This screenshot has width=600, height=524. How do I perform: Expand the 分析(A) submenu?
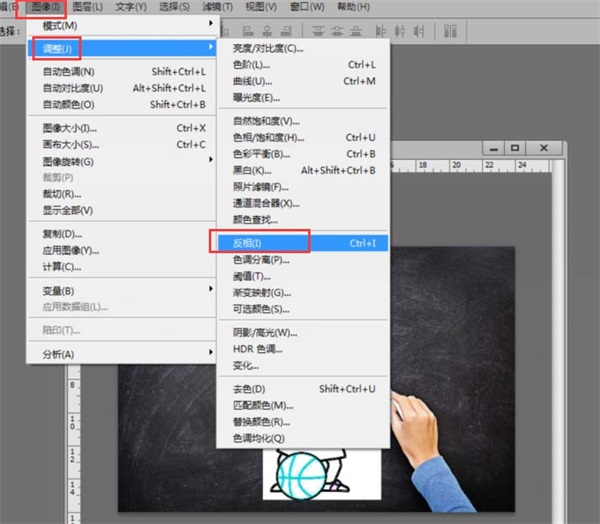(123, 354)
